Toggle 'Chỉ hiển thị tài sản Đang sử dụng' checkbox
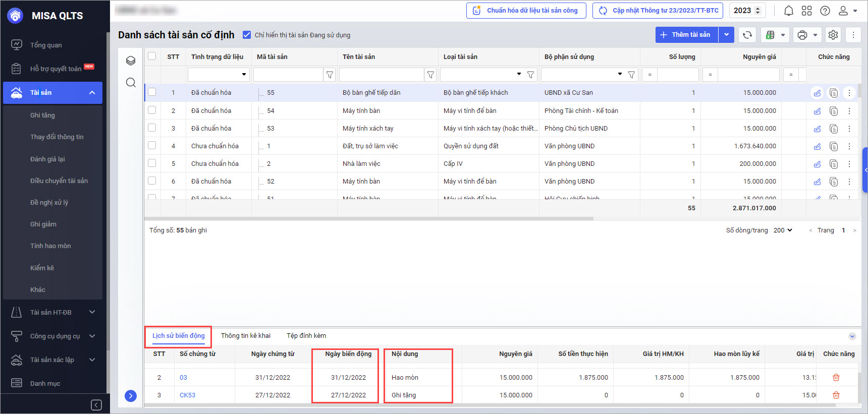Screen dimensions: 868x414 point(247,35)
